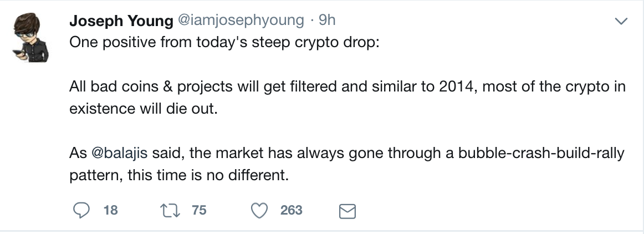
Task: Send tweet via Direct Message envelope icon
Action: (x=346, y=211)
